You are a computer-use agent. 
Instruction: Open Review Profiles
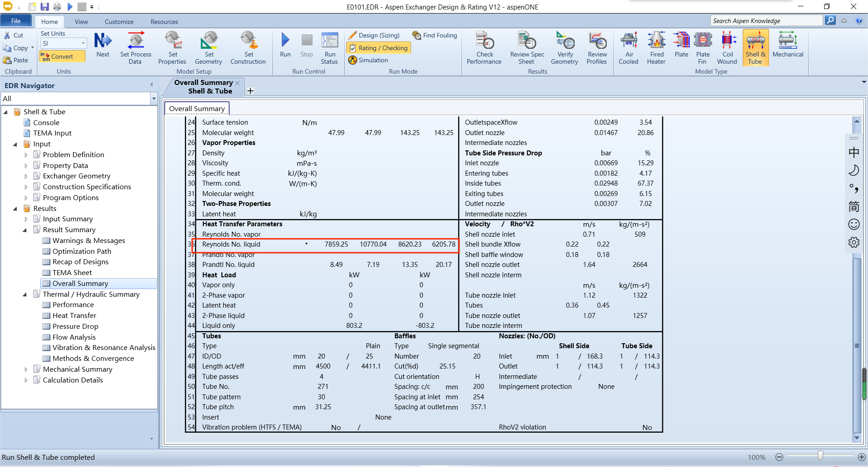tap(597, 48)
